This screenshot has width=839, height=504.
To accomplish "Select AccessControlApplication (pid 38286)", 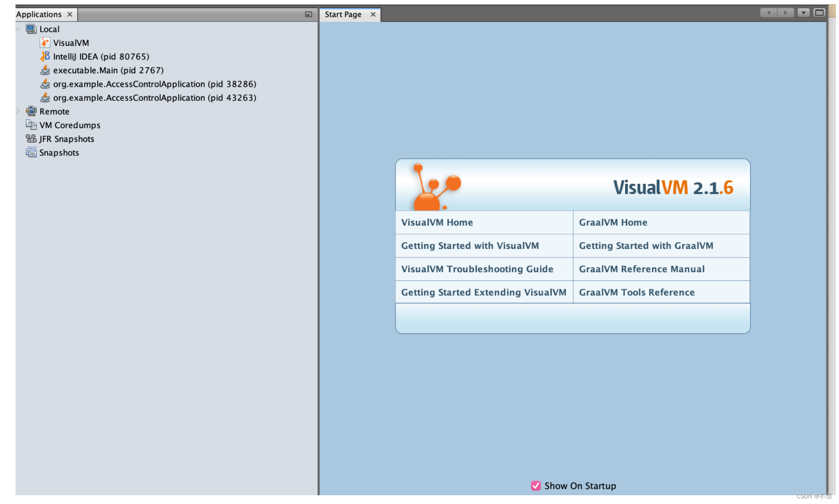I will coord(155,84).
